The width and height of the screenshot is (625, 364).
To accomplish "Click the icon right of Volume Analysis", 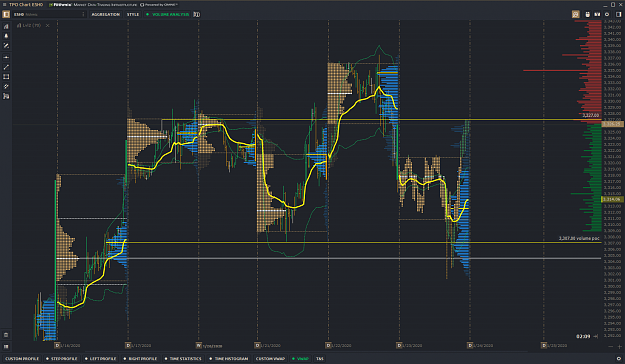I will [x=197, y=14].
